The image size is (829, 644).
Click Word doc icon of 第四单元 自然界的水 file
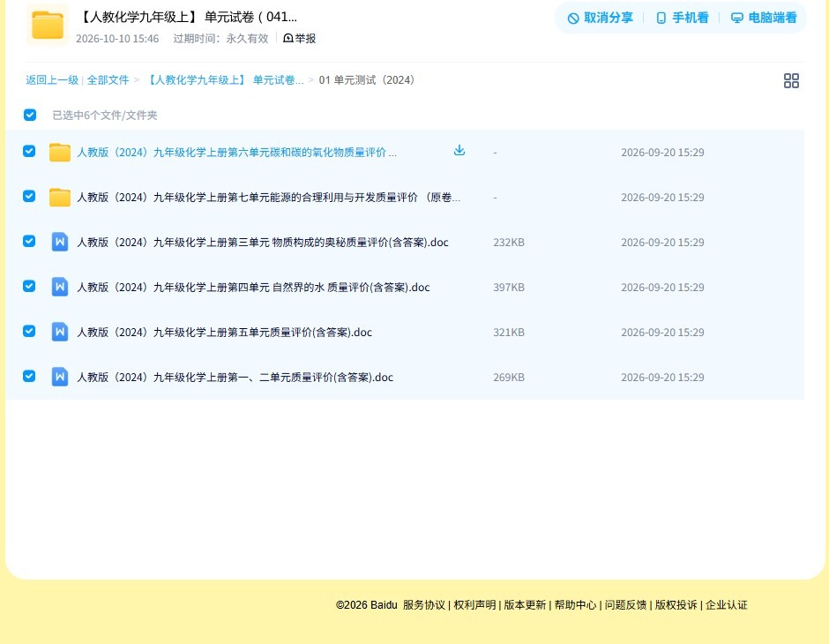click(x=60, y=287)
